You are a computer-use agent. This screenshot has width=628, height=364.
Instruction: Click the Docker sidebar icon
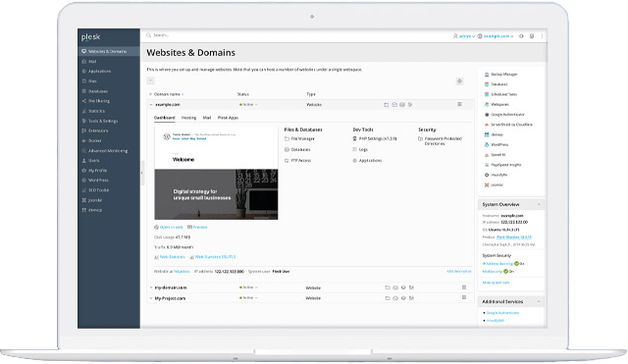(84, 140)
